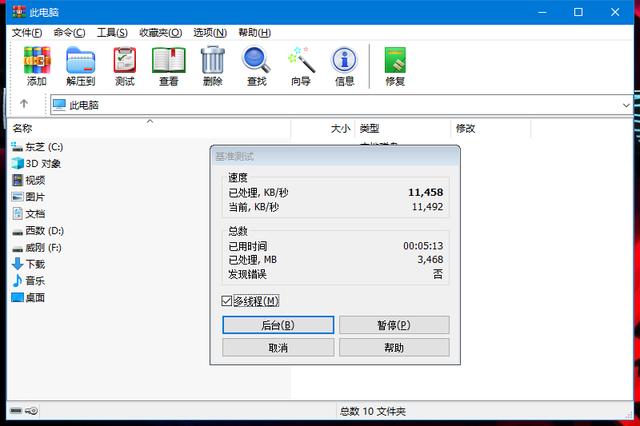The image size is (640, 426).
Task: Click the 查看 (View) toolbar icon
Action: click(169, 66)
